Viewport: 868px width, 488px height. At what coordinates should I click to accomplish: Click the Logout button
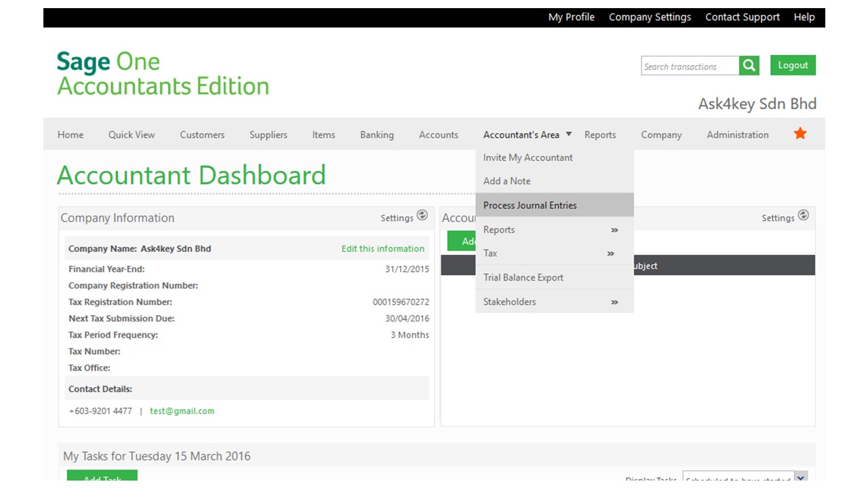click(x=793, y=65)
